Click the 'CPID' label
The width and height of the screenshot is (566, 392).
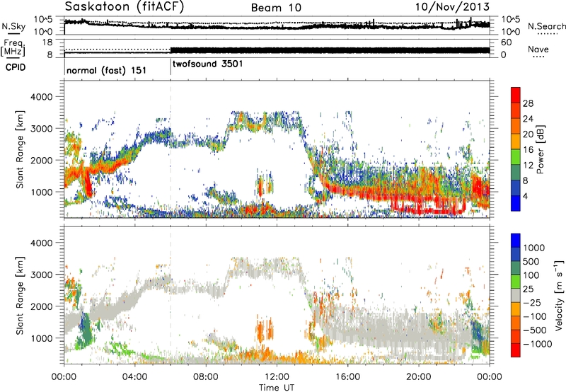tap(16, 67)
